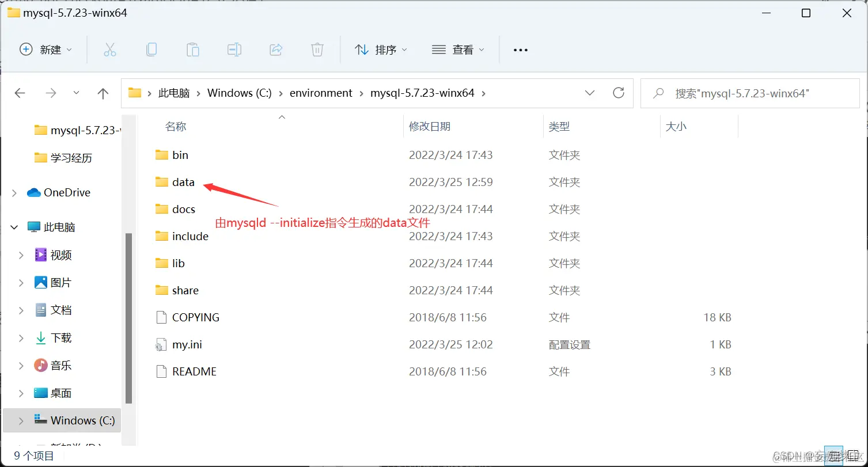Select 图片 in navigation pane

53,282
